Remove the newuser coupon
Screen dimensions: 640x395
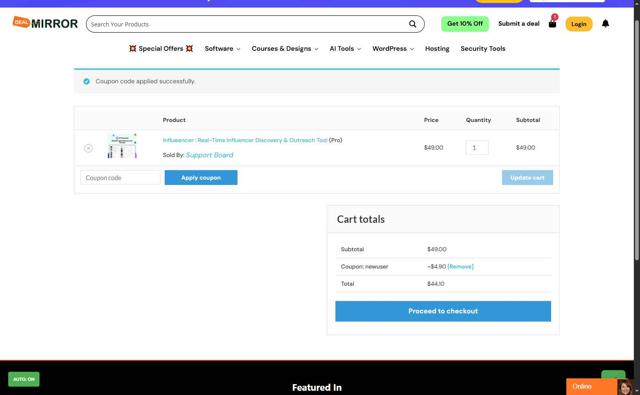click(460, 266)
